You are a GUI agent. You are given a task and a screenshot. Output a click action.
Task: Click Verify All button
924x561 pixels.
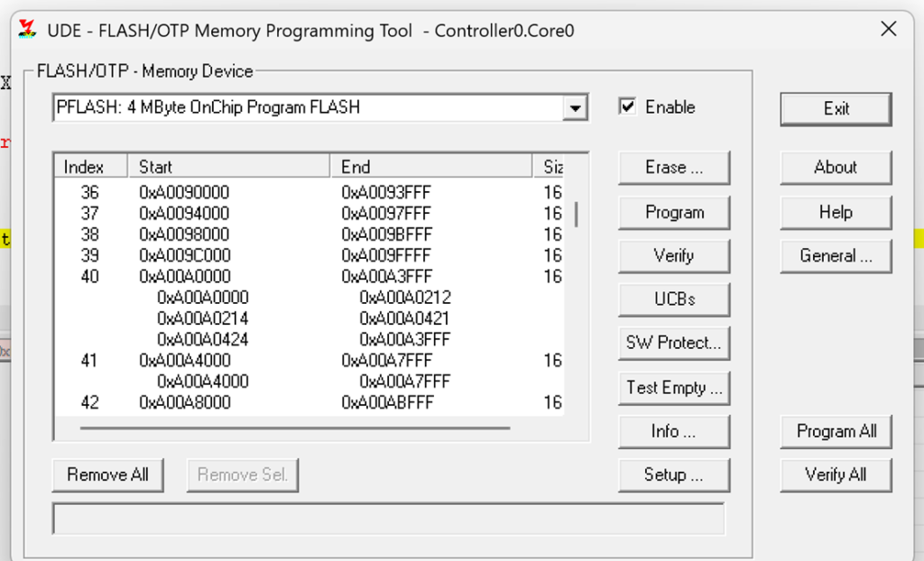tap(836, 474)
